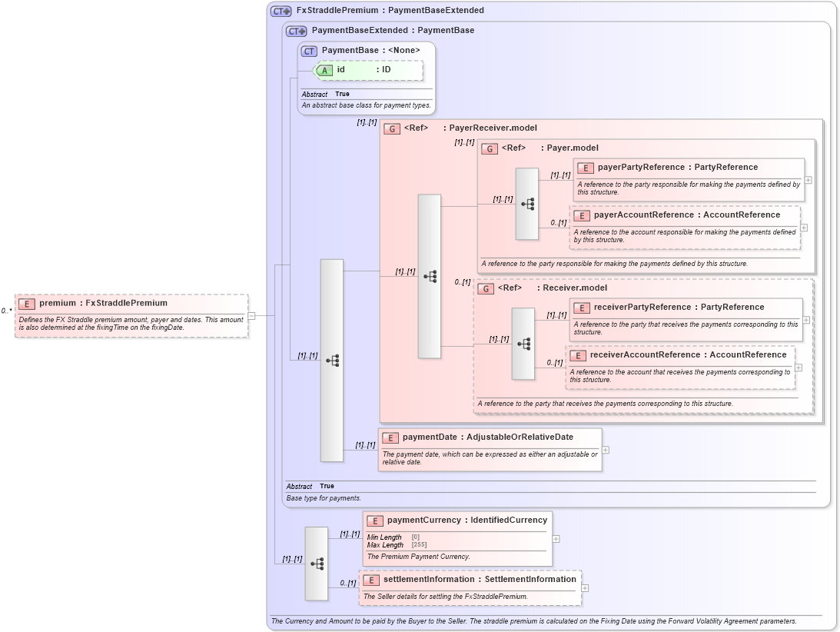Viewport: 840px width, 632px height.
Task: Select the CT icon beside PaymentBaseExtended
Action: (297, 30)
